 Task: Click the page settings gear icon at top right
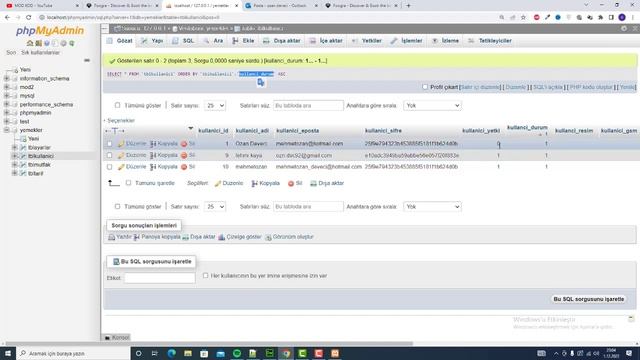(624, 29)
